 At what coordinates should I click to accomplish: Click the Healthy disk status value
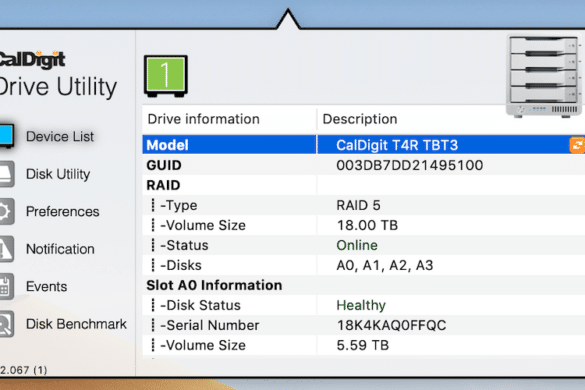[361, 305]
